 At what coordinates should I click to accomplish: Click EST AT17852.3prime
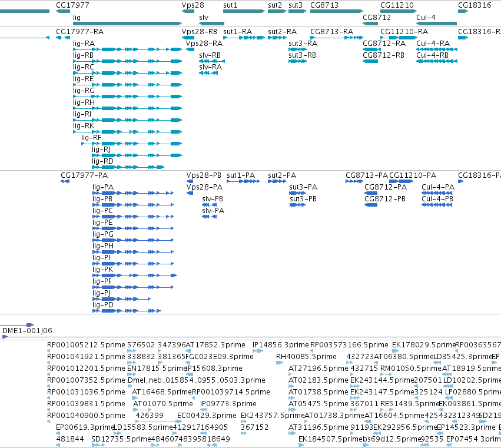[x=215, y=345]
